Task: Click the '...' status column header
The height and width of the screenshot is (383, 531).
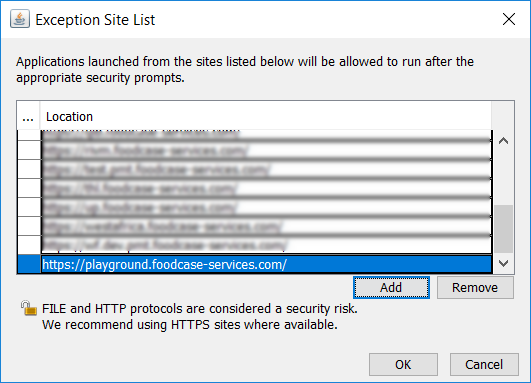Action: pyautogui.click(x=28, y=117)
